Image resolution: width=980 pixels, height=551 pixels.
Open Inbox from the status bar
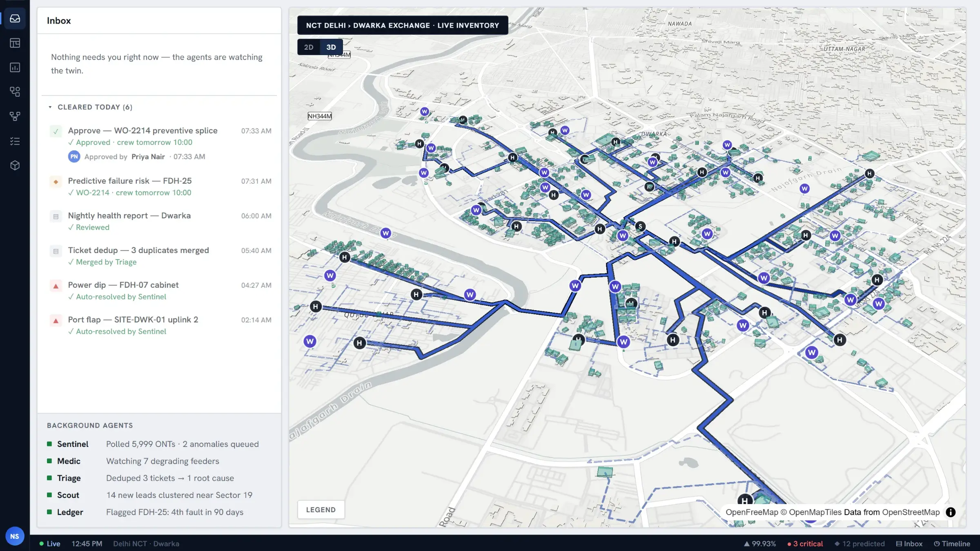point(909,544)
